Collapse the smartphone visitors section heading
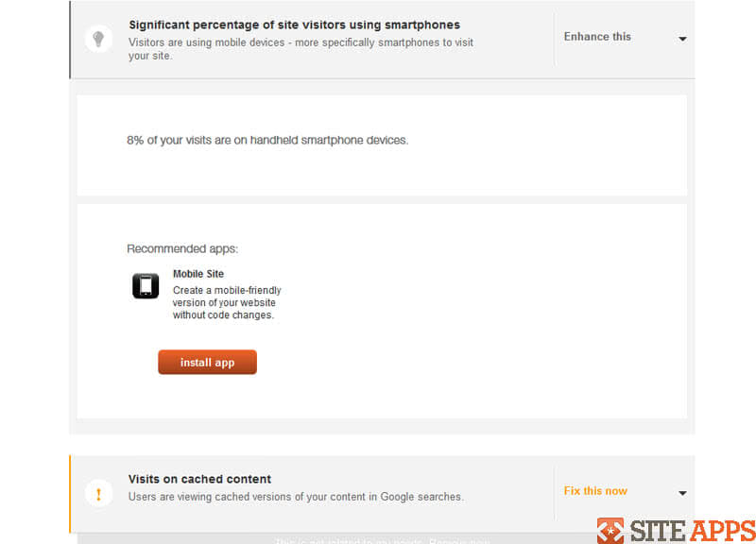The height and width of the screenshot is (544, 756). (294, 25)
